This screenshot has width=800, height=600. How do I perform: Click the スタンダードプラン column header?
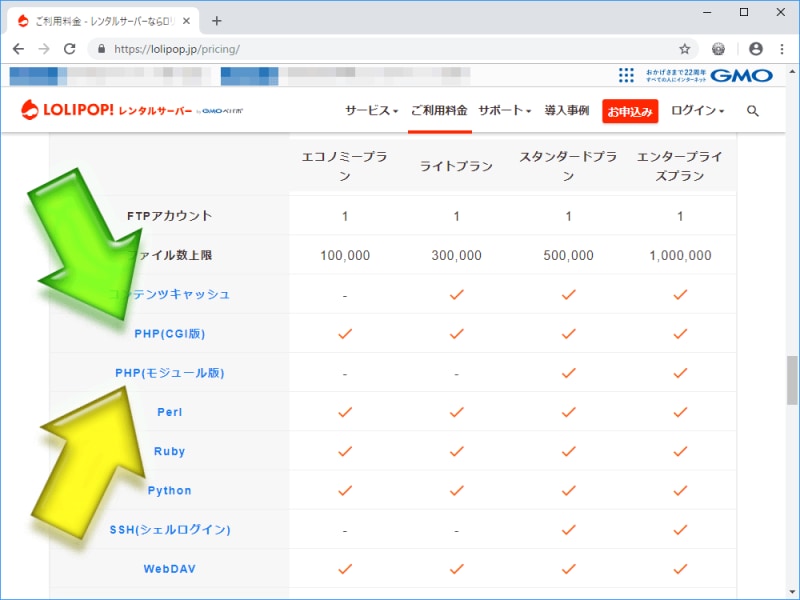pyautogui.click(x=568, y=166)
